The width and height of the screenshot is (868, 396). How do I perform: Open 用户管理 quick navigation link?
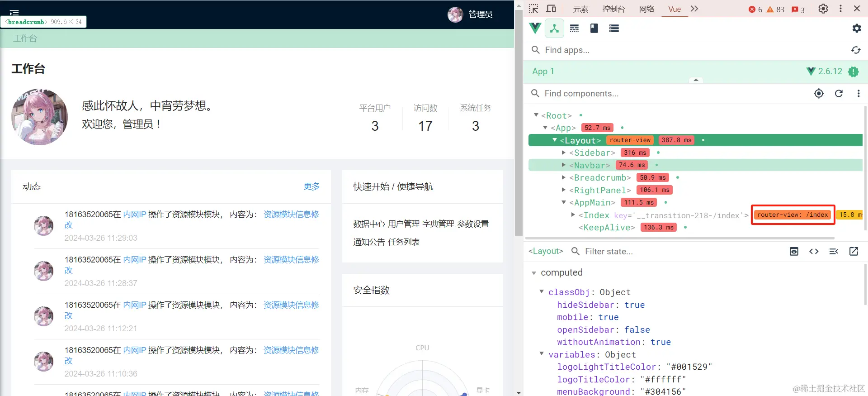tap(404, 224)
